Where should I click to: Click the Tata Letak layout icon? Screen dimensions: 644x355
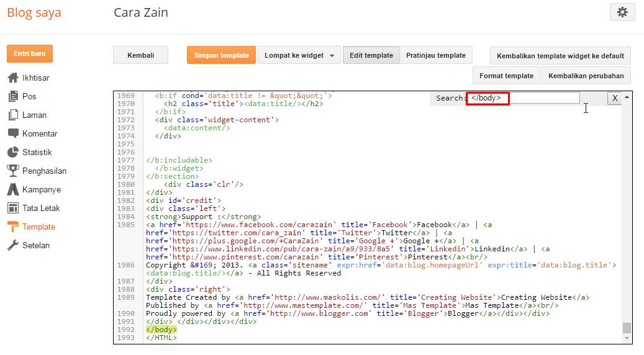(x=13, y=208)
